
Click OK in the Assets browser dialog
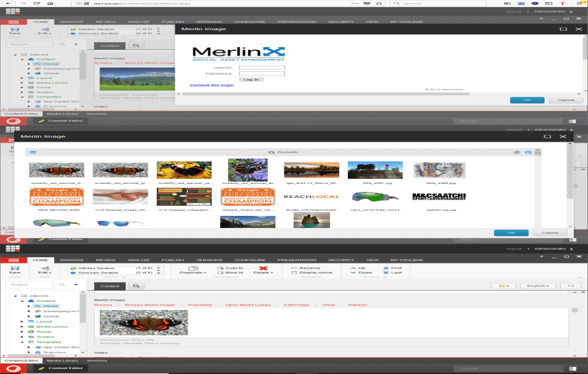pyautogui.click(x=511, y=233)
